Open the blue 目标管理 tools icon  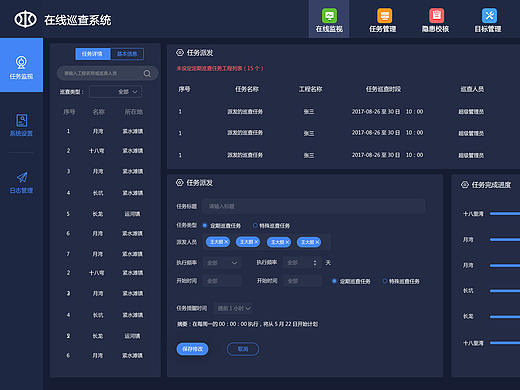(x=489, y=15)
